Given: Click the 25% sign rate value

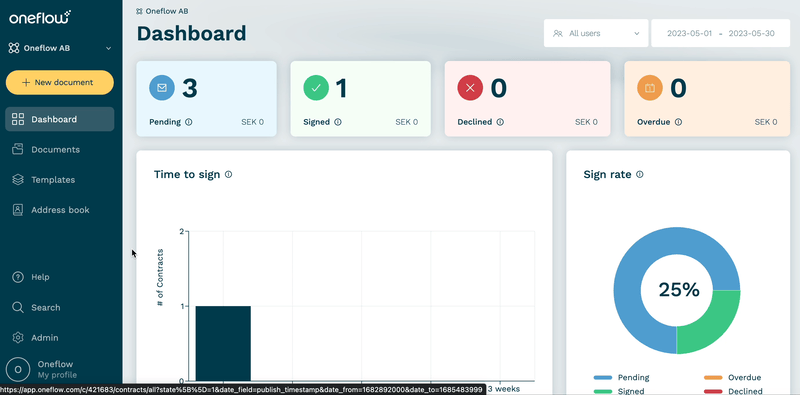Looking at the screenshot, I should point(679,290).
